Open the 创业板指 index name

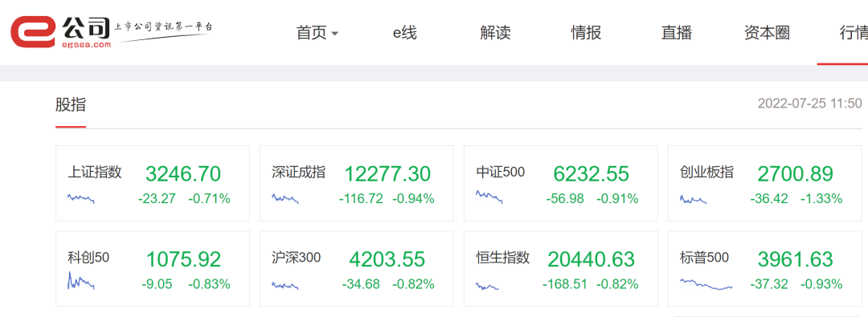(707, 172)
